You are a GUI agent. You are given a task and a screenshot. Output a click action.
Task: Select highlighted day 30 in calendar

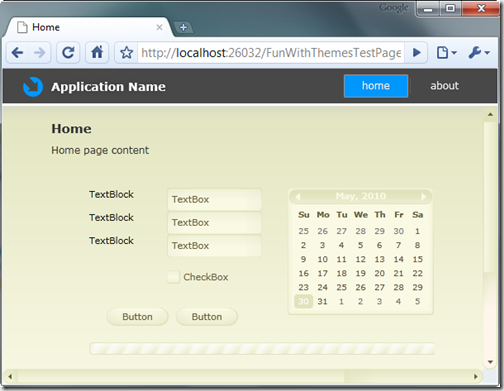(303, 301)
